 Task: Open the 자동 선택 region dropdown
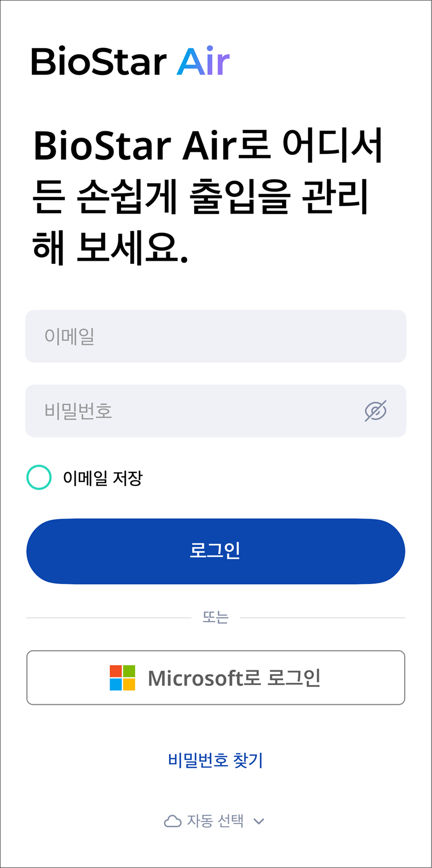(x=215, y=821)
